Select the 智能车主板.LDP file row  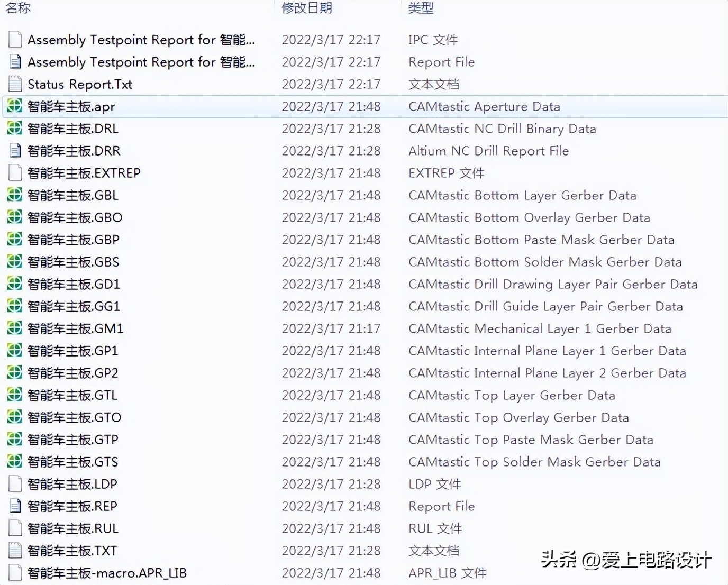point(73,484)
